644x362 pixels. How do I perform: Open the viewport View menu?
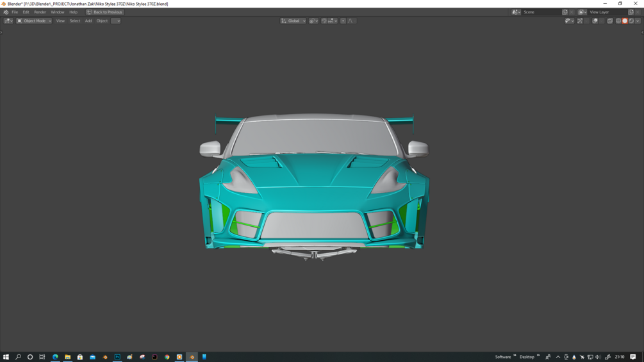60,21
